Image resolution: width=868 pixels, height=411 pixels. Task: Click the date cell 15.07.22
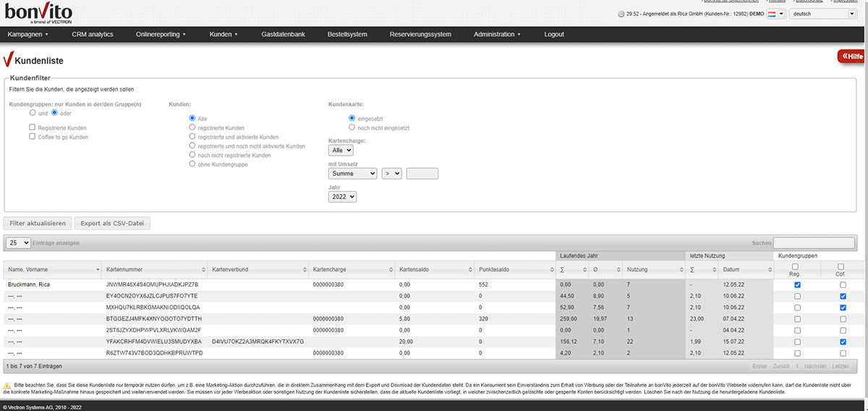coord(733,341)
